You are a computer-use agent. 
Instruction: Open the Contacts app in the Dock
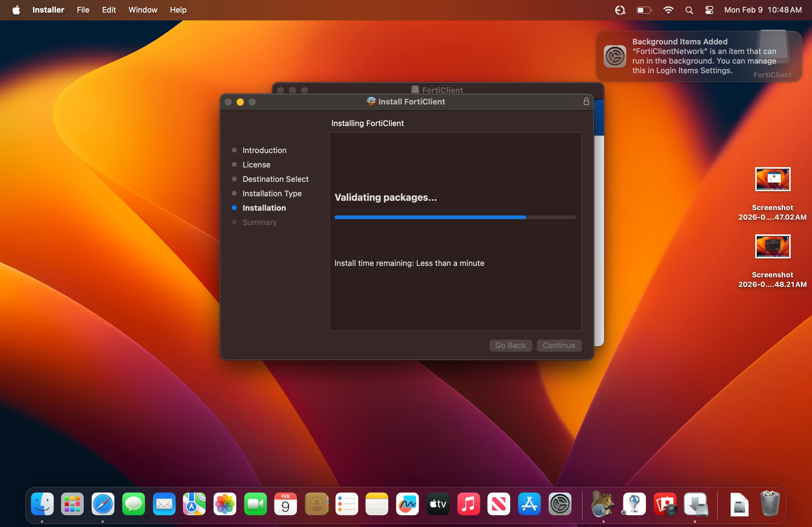316,504
